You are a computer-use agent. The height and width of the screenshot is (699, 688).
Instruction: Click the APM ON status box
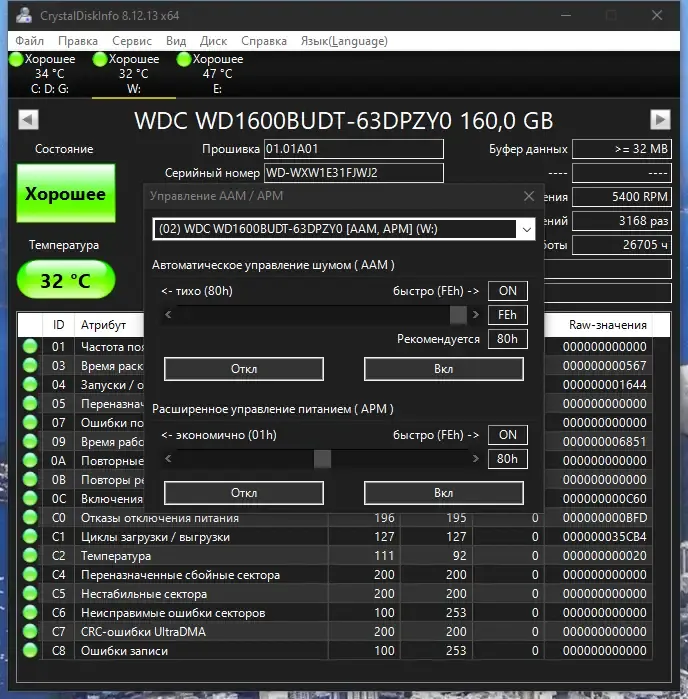tap(508, 435)
